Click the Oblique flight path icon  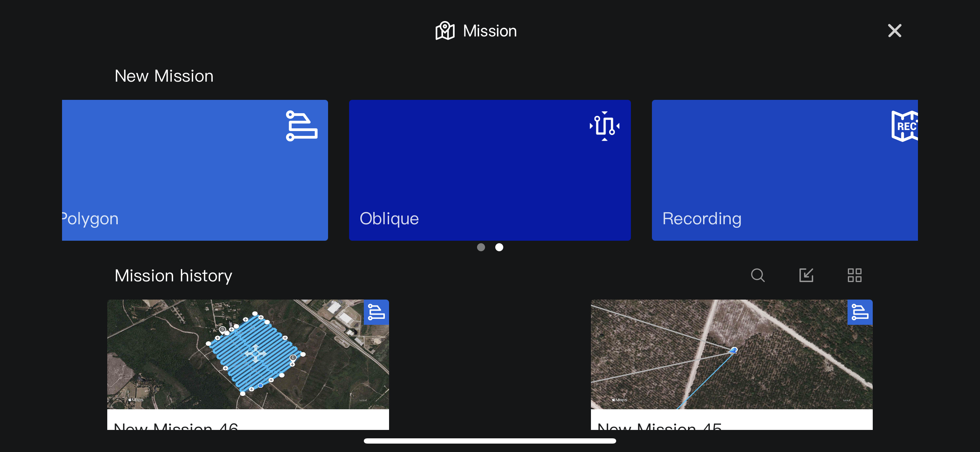604,126
